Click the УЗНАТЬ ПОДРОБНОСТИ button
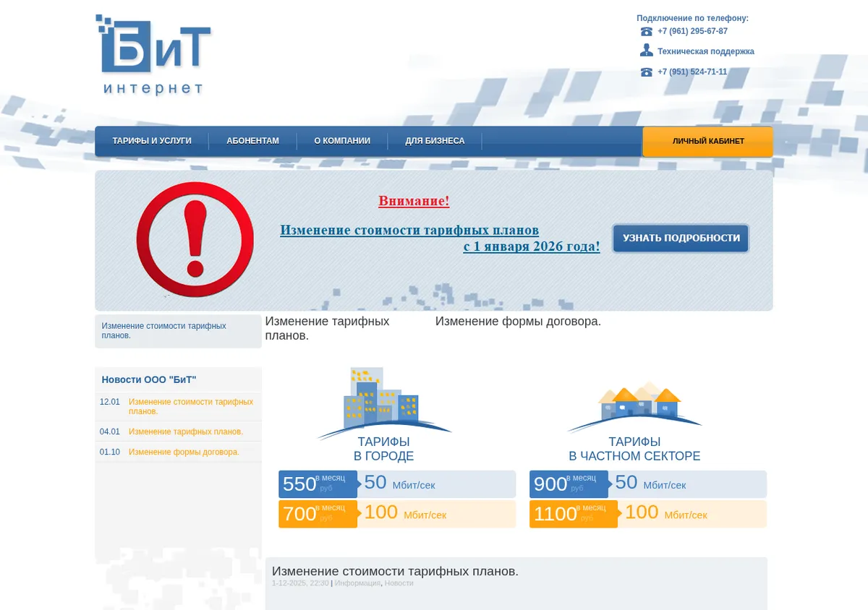Image resolution: width=868 pixels, height=610 pixels. click(x=681, y=238)
